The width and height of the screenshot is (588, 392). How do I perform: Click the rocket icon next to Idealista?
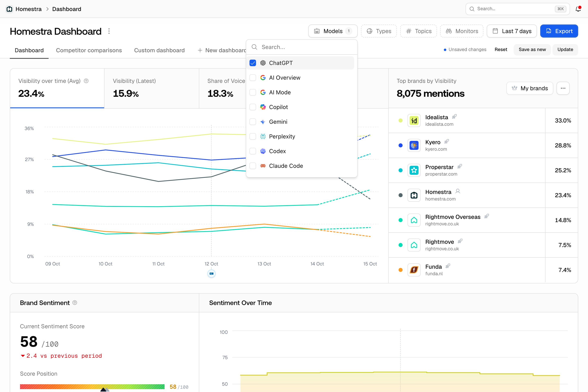(x=454, y=117)
